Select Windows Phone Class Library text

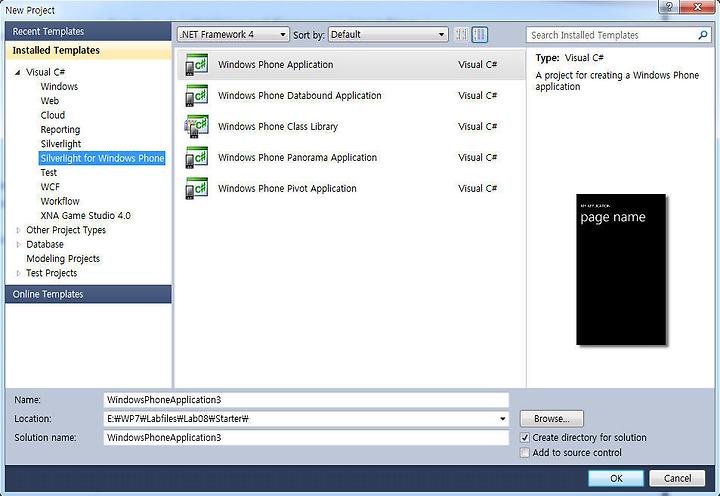click(278, 126)
